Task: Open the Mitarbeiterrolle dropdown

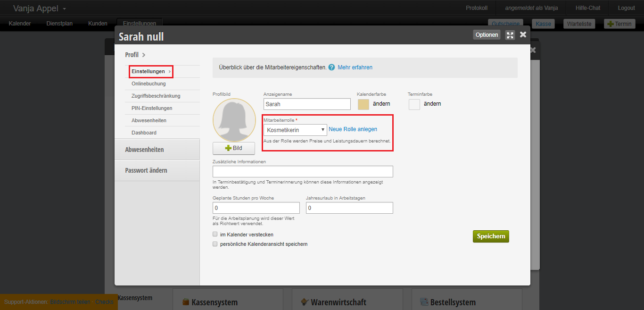Action: click(295, 130)
